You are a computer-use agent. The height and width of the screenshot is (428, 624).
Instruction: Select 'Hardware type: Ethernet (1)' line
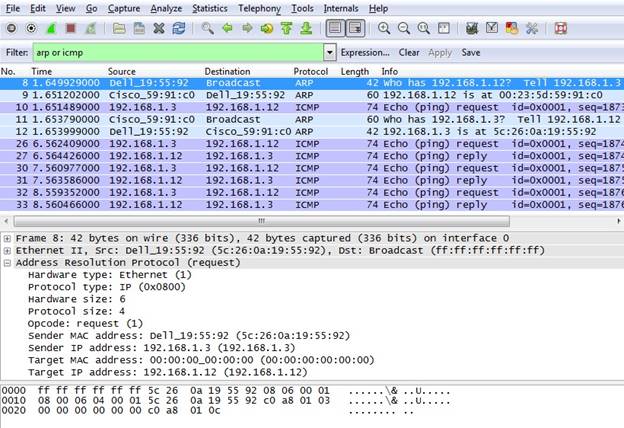[110, 275]
